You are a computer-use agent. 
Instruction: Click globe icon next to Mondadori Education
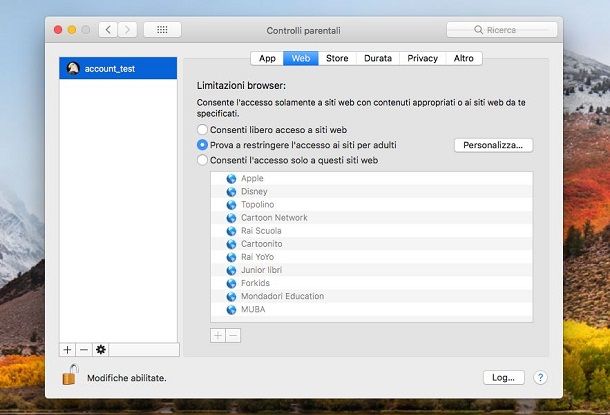coord(231,296)
